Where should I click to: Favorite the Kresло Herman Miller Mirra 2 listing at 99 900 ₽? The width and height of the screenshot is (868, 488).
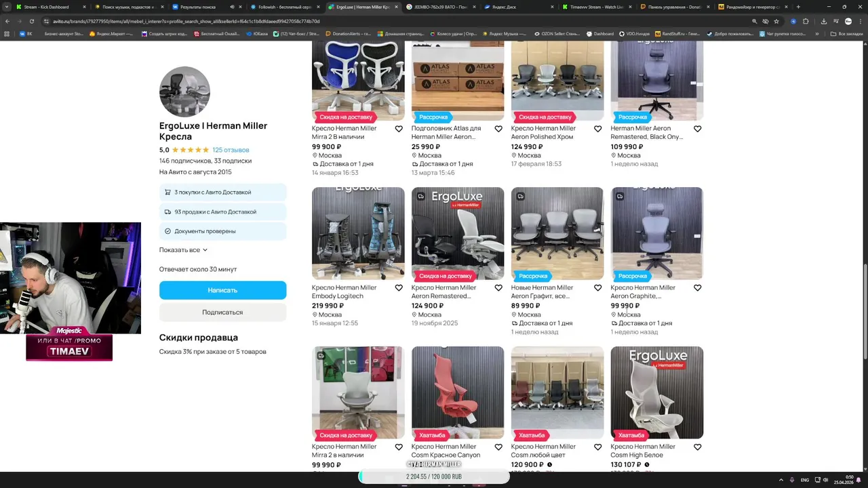coord(399,129)
